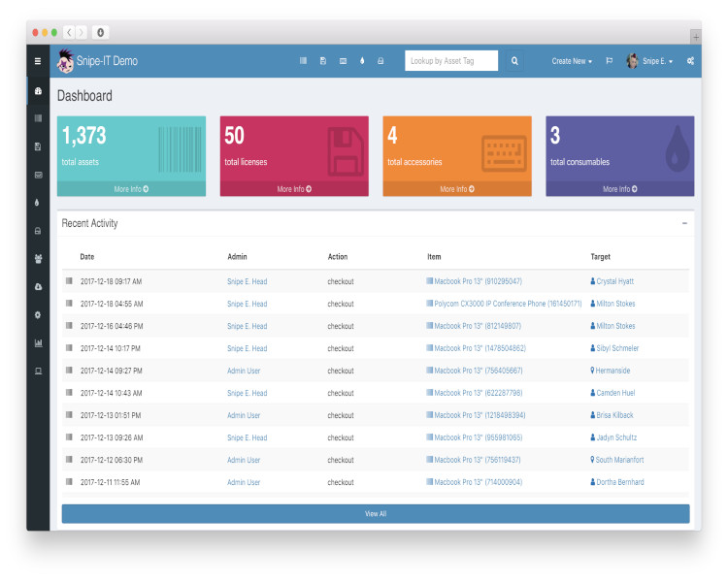This screenshot has height=582, width=728.
Task: Open Licenses via sidebar floppy disk icon
Action: [38, 146]
